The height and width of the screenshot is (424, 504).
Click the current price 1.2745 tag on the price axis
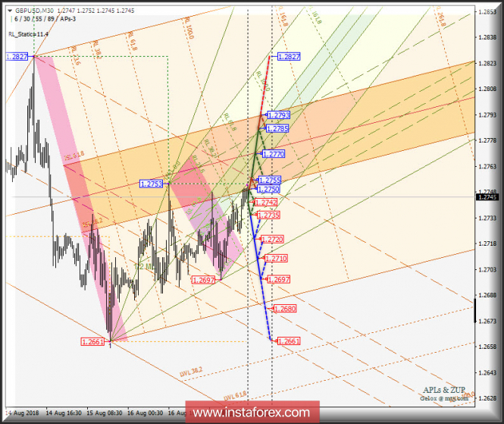pos(487,197)
